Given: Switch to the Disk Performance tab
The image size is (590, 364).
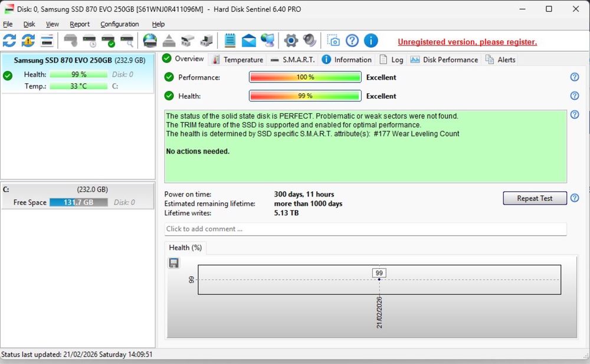Looking at the screenshot, I should click(444, 60).
